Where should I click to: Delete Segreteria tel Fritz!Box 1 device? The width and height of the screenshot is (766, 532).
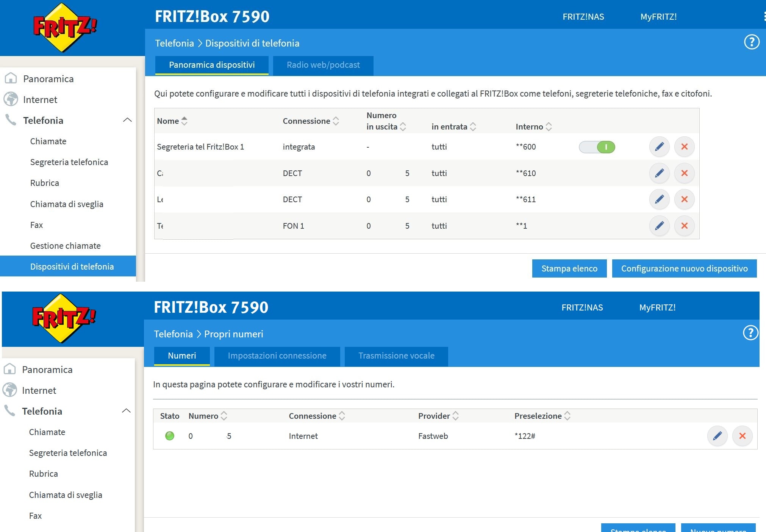coord(684,147)
